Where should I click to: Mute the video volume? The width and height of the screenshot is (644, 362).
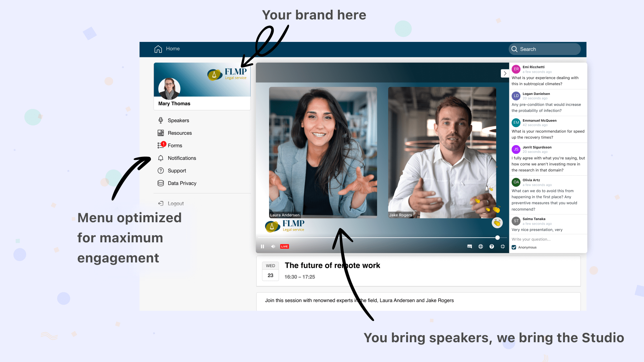(x=273, y=246)
